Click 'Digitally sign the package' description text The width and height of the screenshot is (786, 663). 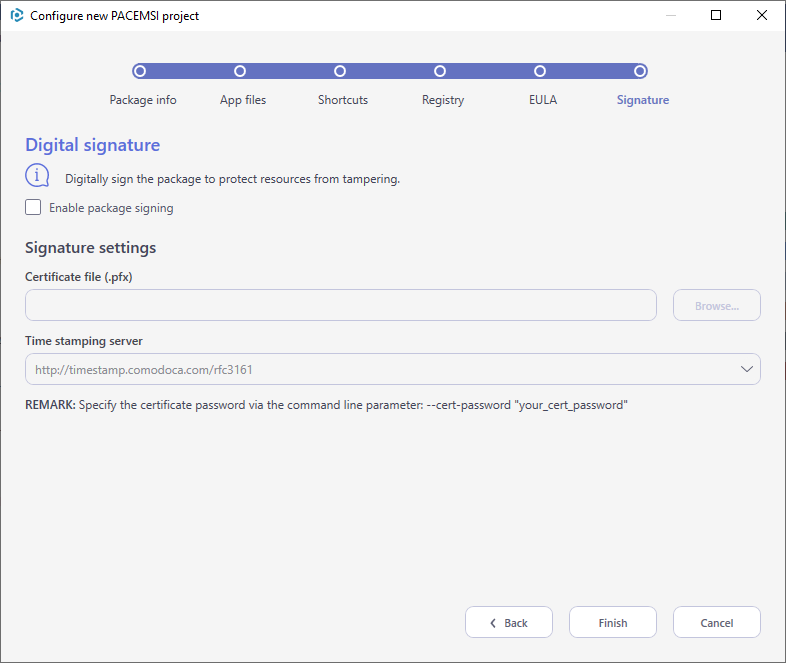(233, 179)
